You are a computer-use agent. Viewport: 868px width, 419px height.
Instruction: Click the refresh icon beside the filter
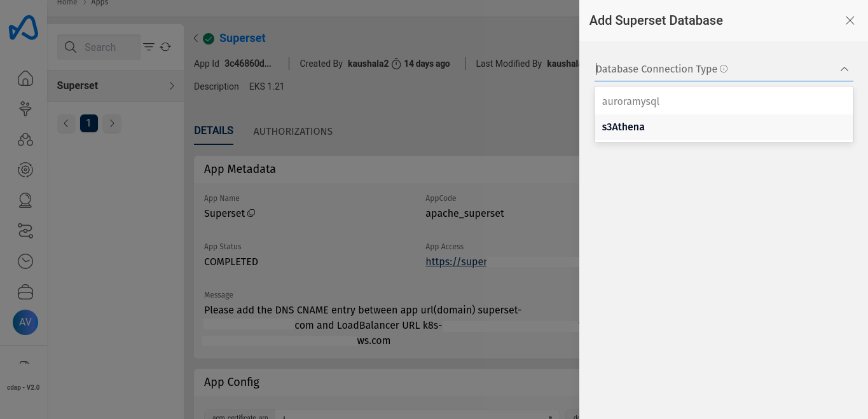pos(165,47)
